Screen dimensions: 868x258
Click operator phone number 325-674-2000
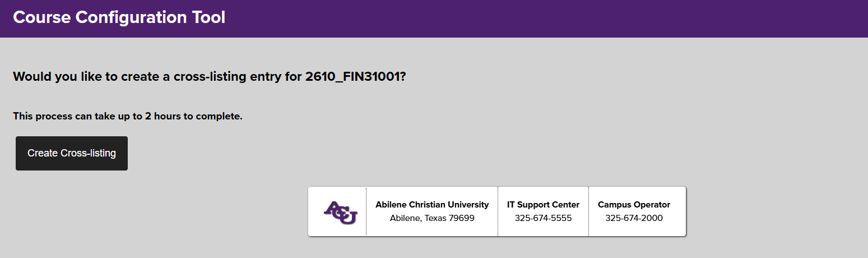(634, 218)
